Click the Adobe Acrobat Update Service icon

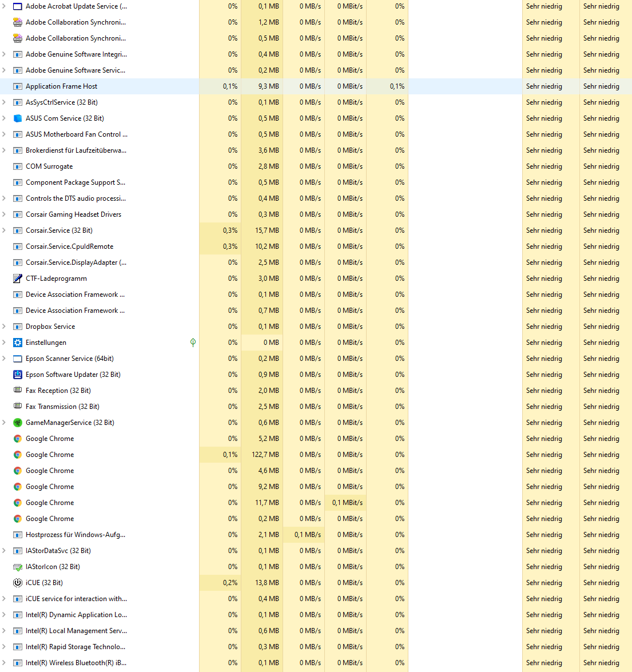pyautogui.click(x=18, y=6)
